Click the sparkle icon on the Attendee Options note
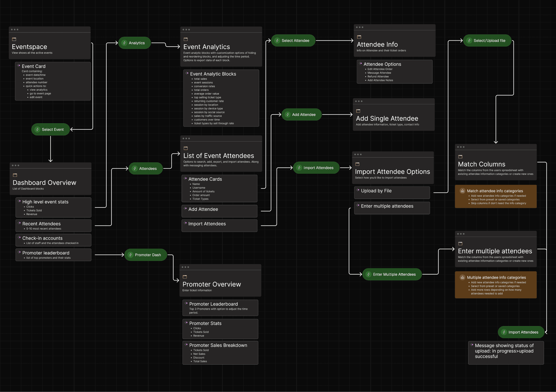 coord(360,64)
